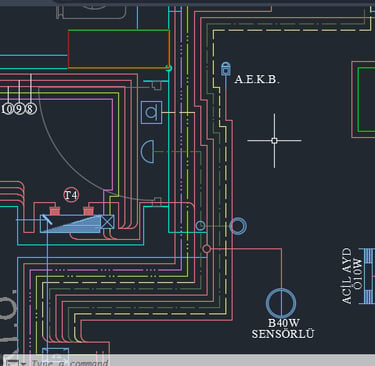
Task: Select the blue triangular T4 panel fixture
Action: 71,223
